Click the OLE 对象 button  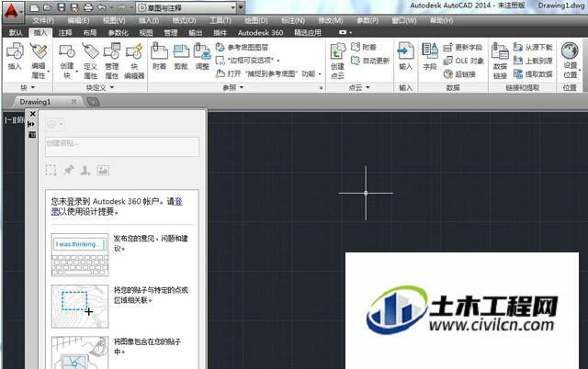coord(463,61)
